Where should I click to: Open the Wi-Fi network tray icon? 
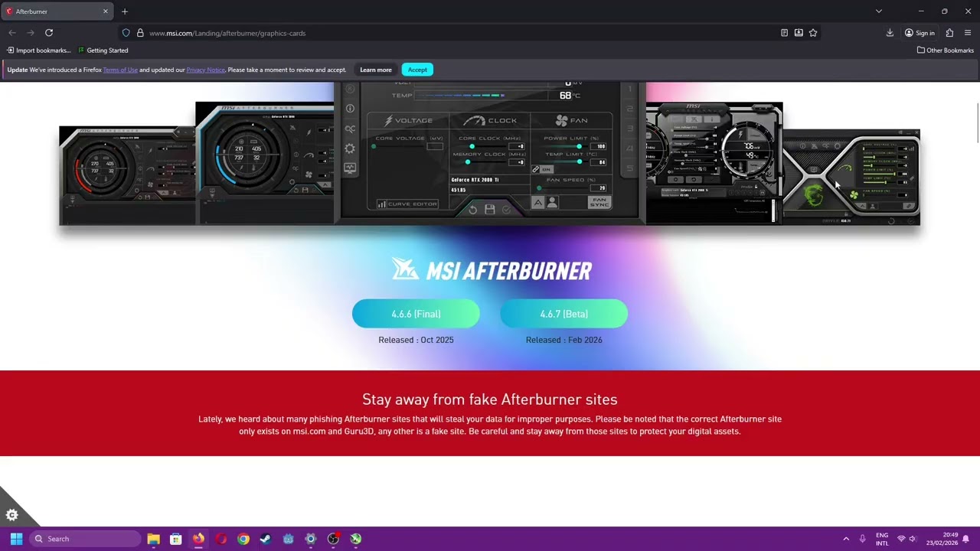click(901, 539)
